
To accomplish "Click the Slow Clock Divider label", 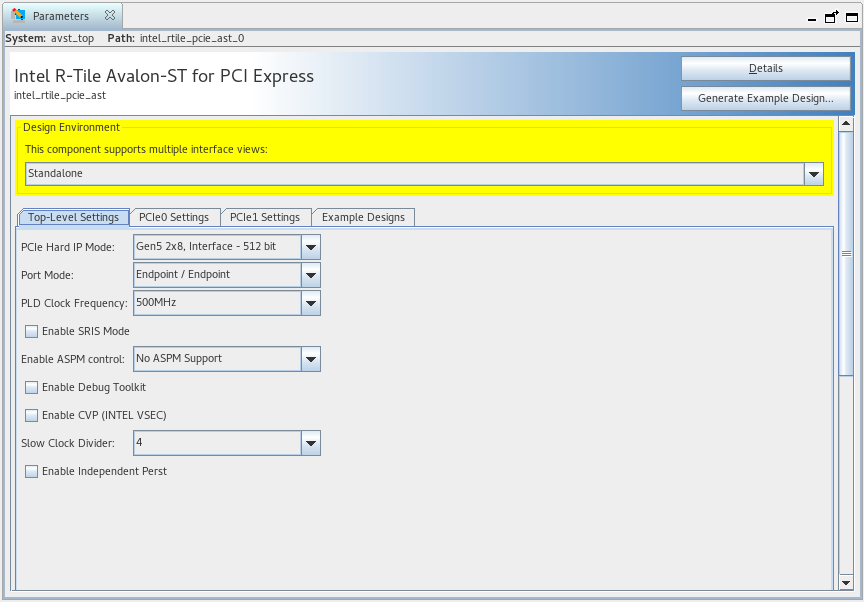I will pos(68,443).
